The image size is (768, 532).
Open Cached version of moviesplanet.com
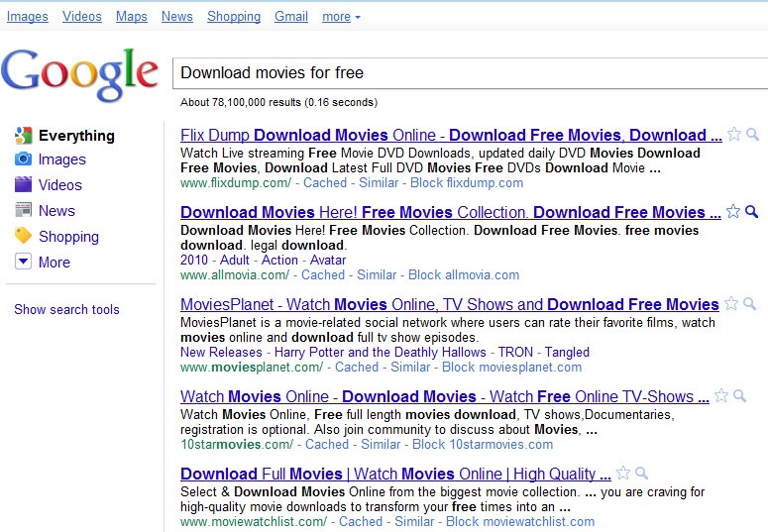point(357,367)
